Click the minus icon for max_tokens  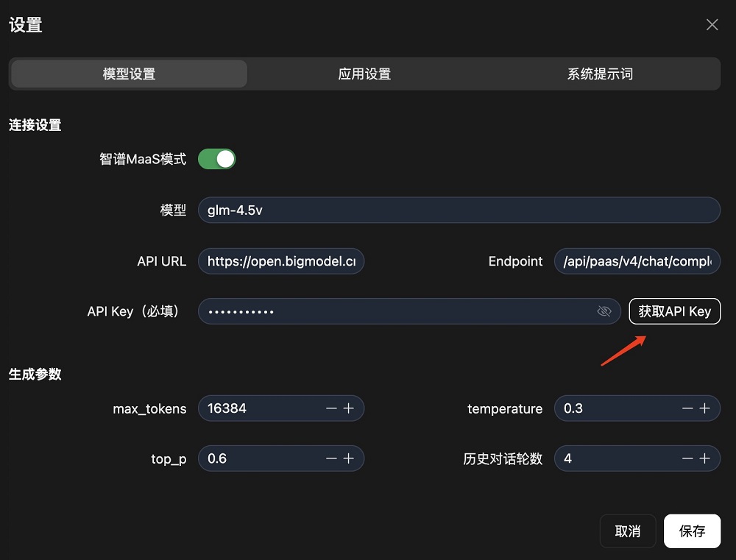(x=331, y=408)
